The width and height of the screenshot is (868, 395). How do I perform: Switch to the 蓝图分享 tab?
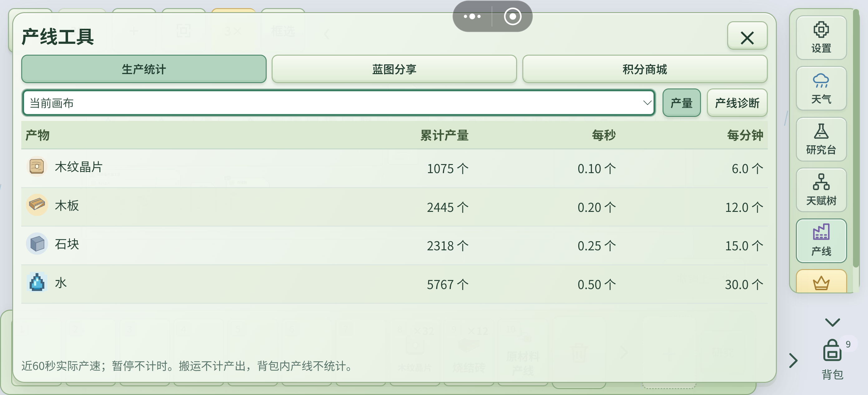[x=394, y=69]
